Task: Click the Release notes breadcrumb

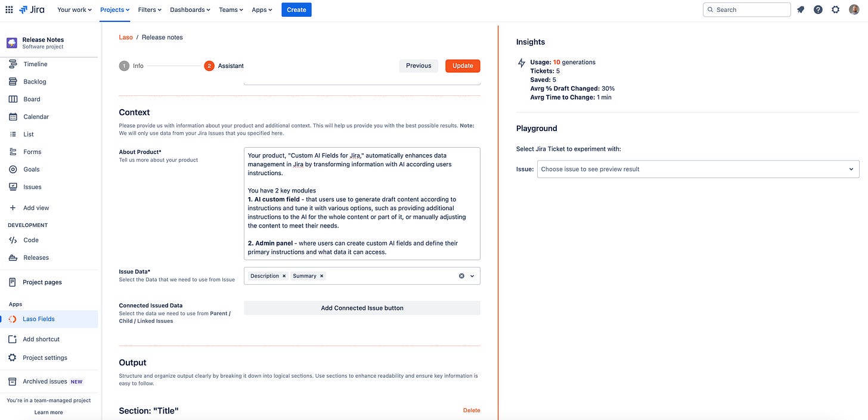Action: [x=162, y=38]
